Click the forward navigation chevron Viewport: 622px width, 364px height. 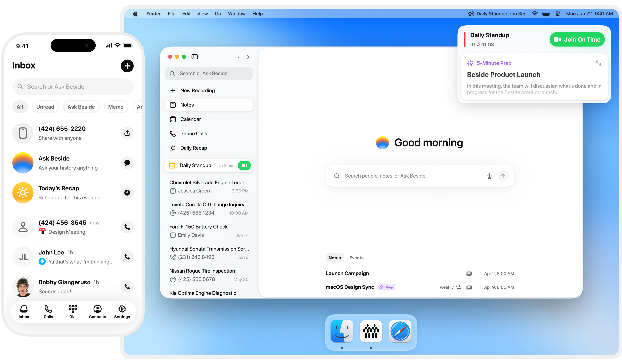248,57
